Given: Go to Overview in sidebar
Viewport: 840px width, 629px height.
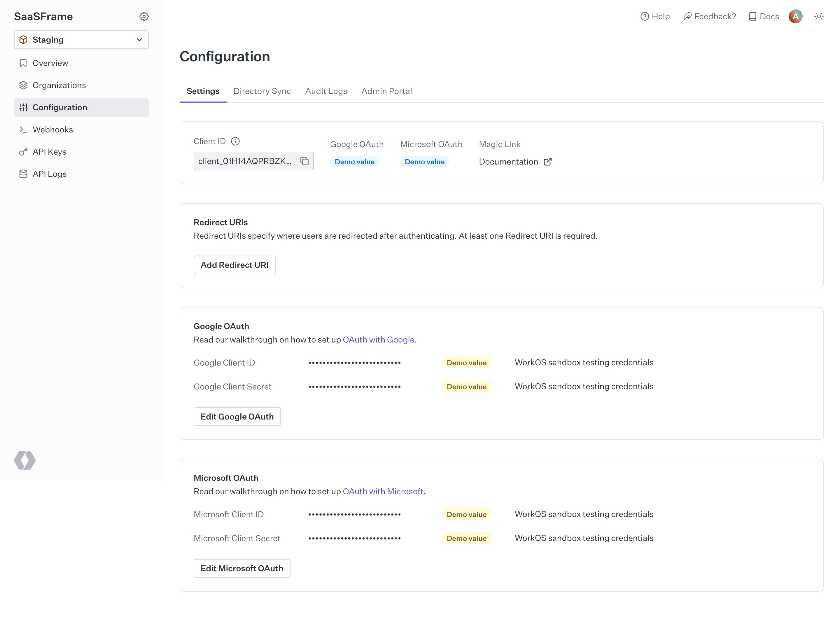Looking at the screenshot, I should click(x=81, y=63).
